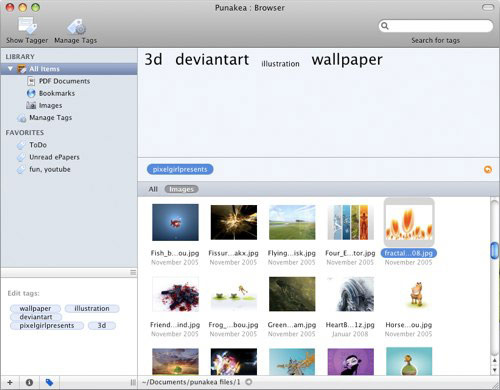Click the scrollbar down arrow
Screen dimensions: 500x390
[x=495, y=369]
